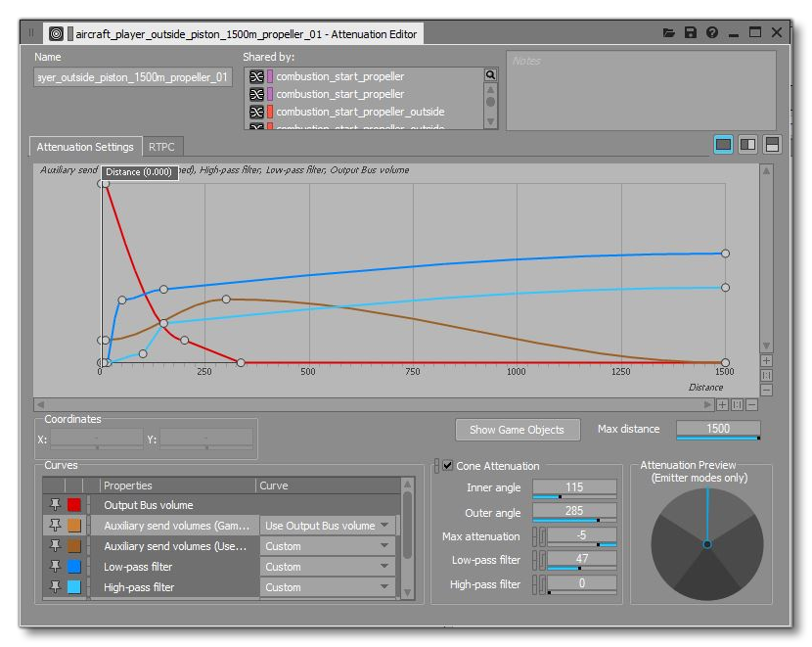Select the Attenuation Settings tab
The height and width of the screenshot is (647, 812).
pos(86,147)
